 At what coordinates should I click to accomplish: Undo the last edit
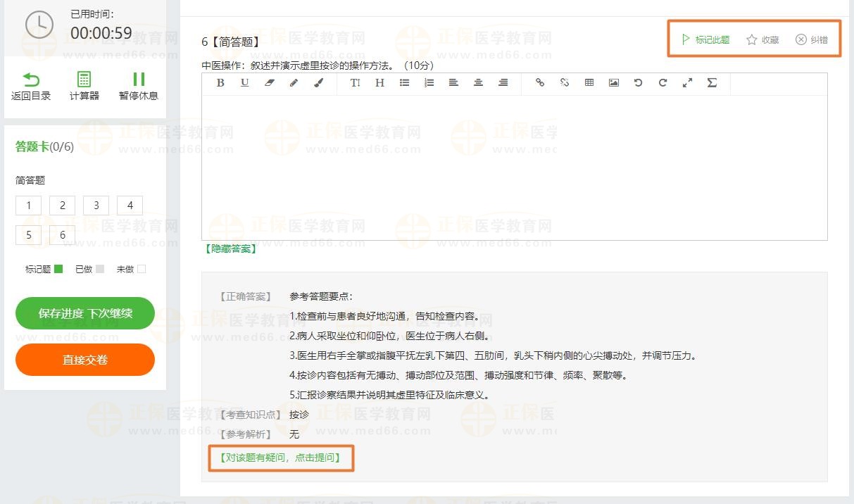[638, 83]
